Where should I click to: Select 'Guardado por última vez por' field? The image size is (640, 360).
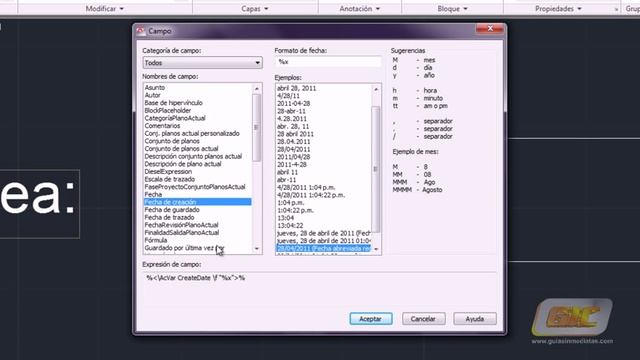coord(184,248)
